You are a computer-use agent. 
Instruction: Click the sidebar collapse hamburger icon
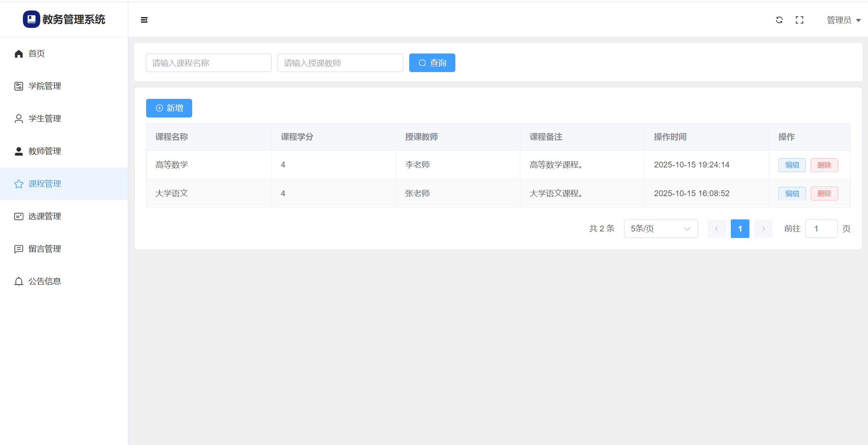pyautogui.click(x=144, y=20)
